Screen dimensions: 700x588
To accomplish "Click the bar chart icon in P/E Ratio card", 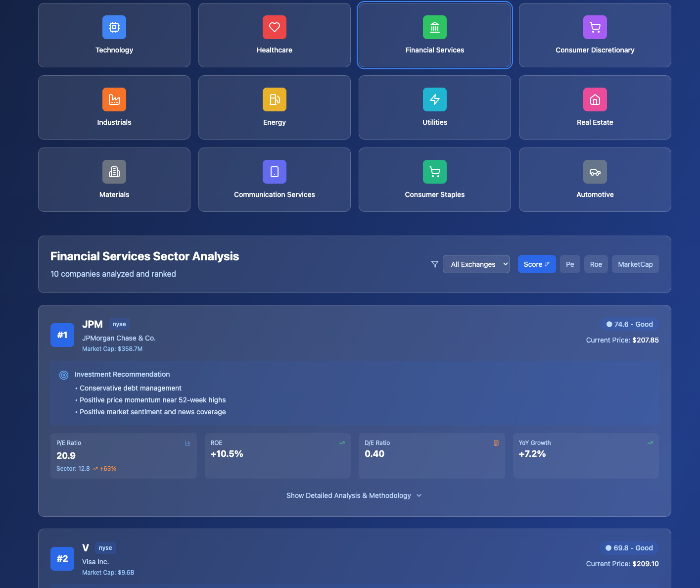I will (188, 443).
